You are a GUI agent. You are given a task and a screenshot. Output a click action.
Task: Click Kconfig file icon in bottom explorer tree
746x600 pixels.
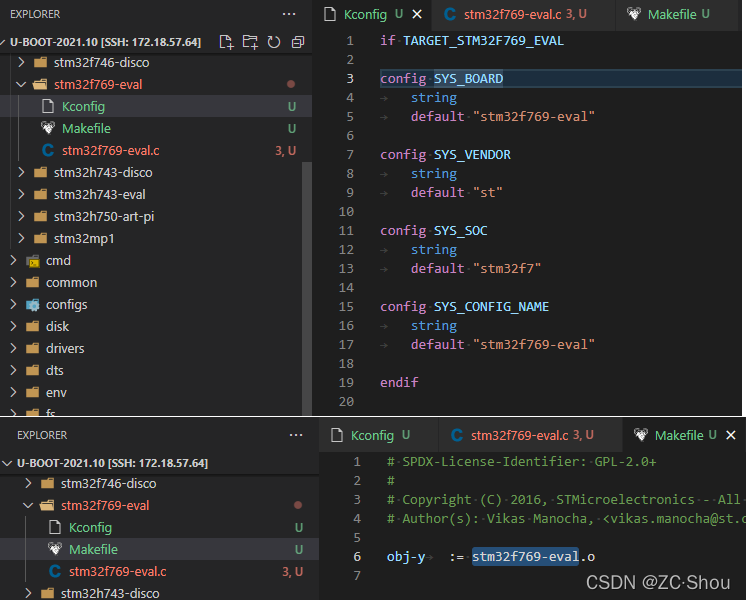(x=55, y=527)
